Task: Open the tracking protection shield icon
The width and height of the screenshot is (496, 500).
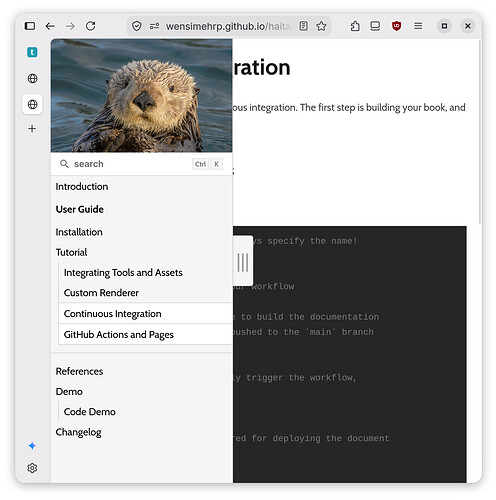Action: point(137,26)
